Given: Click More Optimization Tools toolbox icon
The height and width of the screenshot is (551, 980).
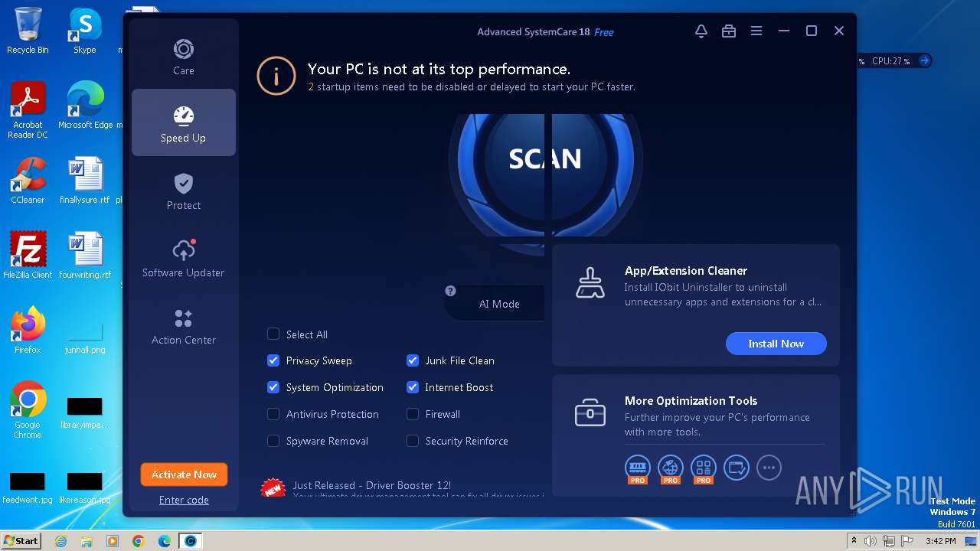Looking at the screenshot, I should click(590, 413).
